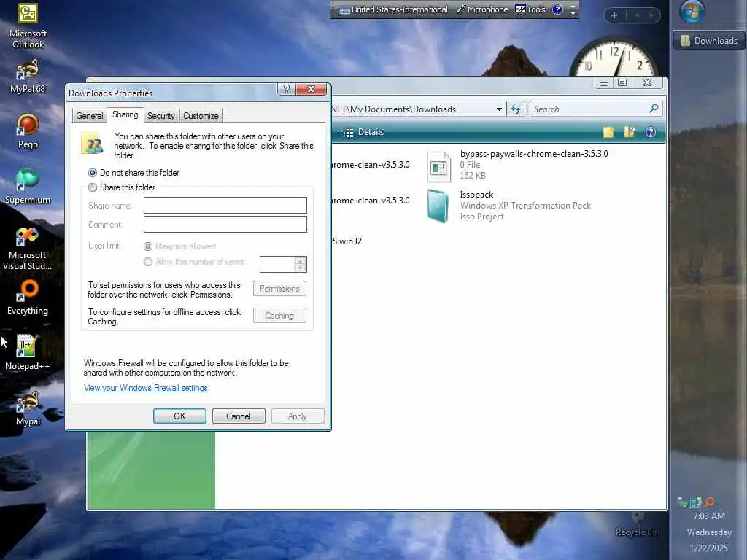Viewport: 747px width, 560px height.
Task: Launch the Mypal desktop icon near the bottom
Action: click(x=28, y=408)
